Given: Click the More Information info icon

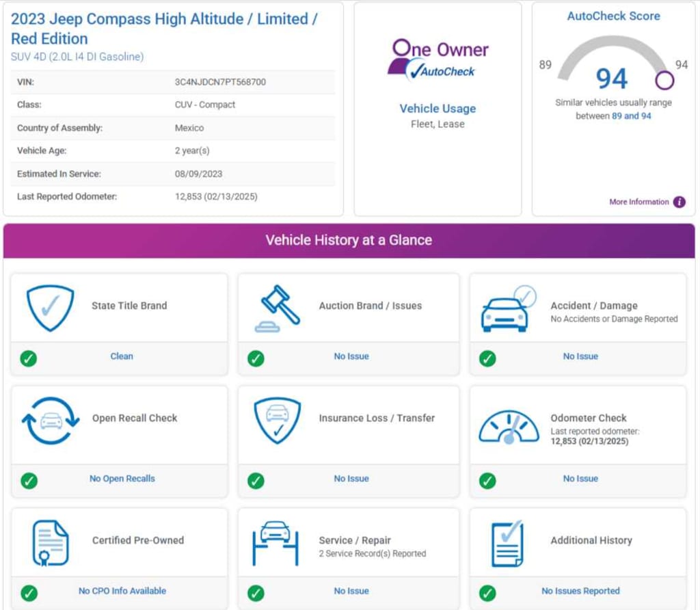Looking at the screenshot, I should click(x=679, y=202).
